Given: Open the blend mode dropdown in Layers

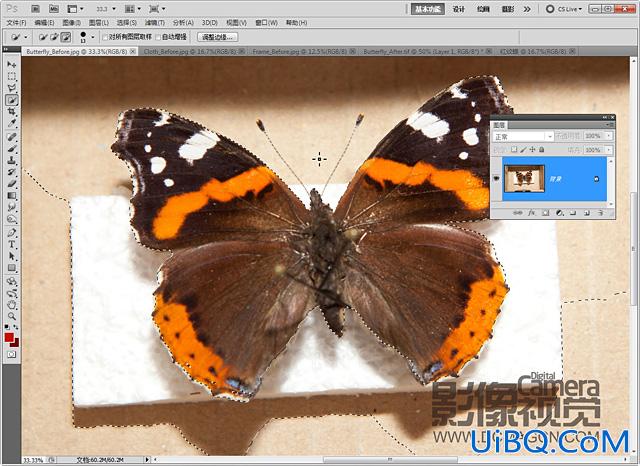Looking at the screenshot, I should (x=523, y=136).
